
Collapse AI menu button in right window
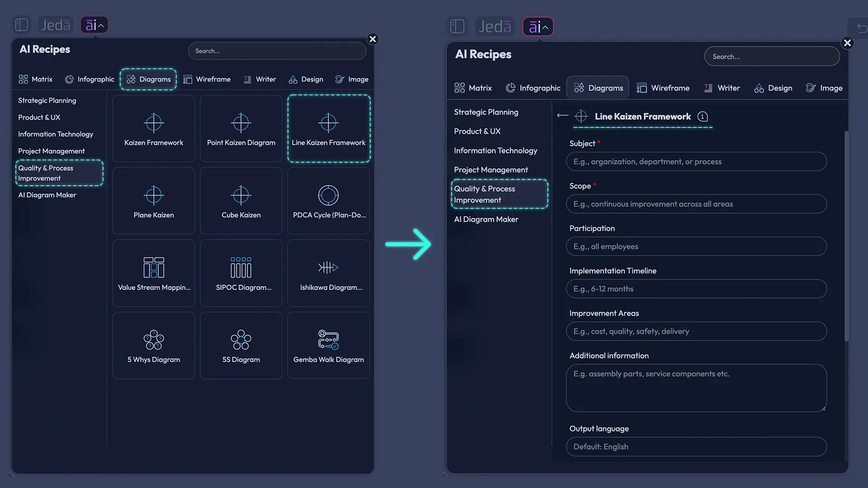click(x=538, y=27)
